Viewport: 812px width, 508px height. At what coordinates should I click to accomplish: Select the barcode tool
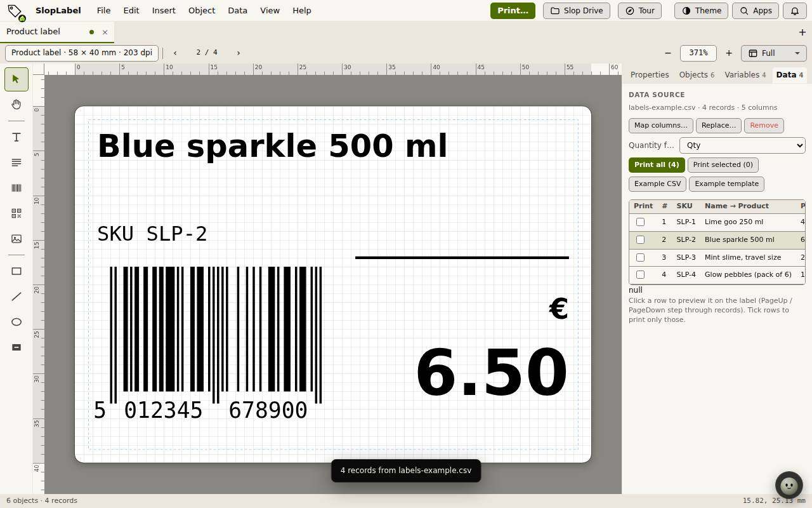click(x=16, y=188)
